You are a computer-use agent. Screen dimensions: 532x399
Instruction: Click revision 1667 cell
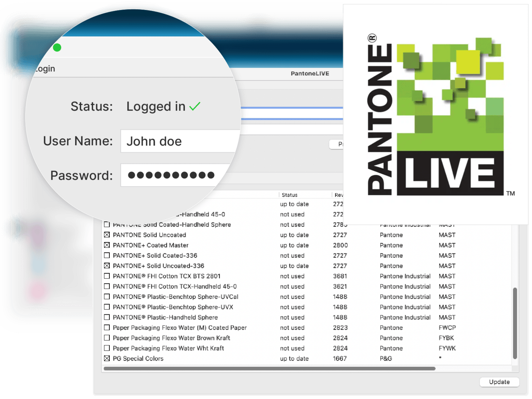pos(340,359)
